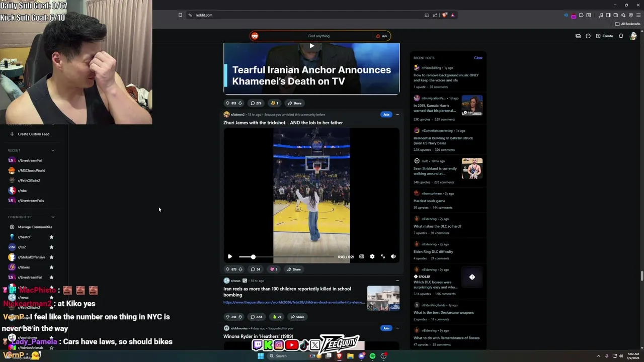Join the r/lakersv2 community
644x362 pixels.
[386, 114]
